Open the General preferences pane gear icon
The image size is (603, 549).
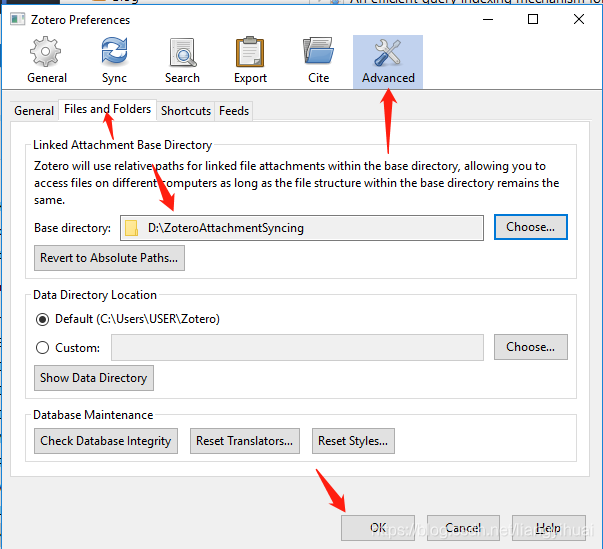[x=45, y=52]
